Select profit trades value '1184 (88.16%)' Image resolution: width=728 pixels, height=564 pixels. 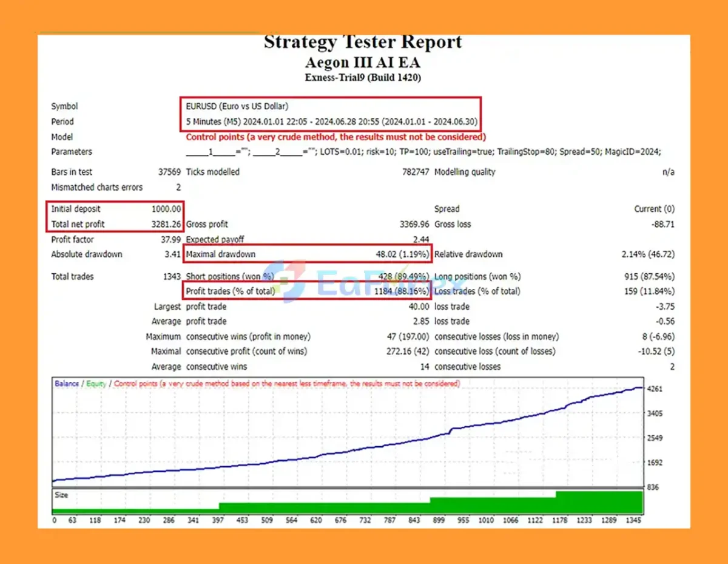point(402,291)
